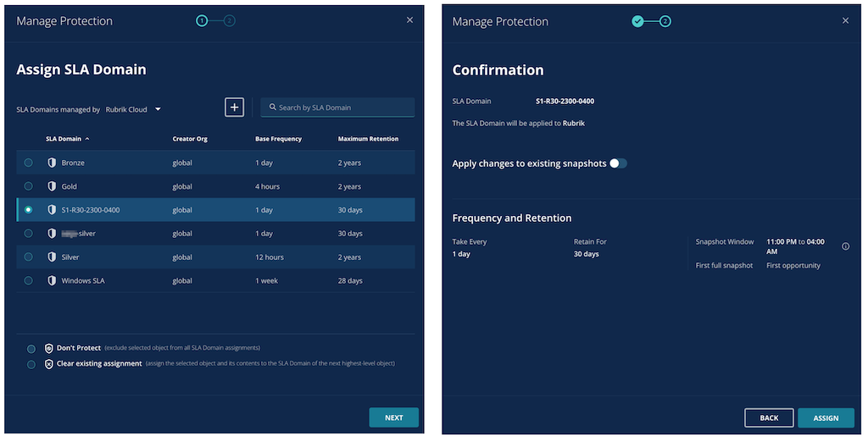
Task: Click S1-R30-2300-0400 value in Confirmation dialog
Action: pyautogui.click(x=565, y=102)
